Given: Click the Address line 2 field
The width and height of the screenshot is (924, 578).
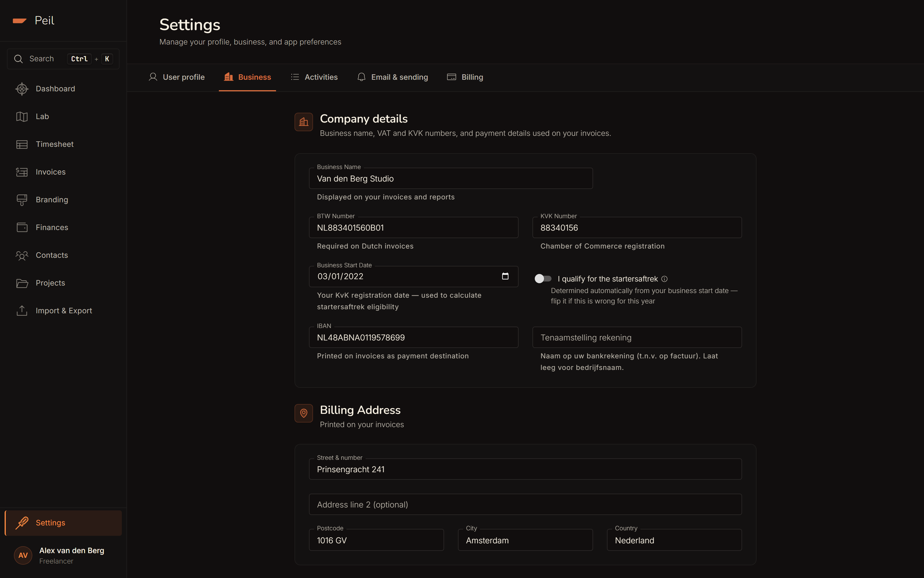Looking at the screenshot, I should (x=526, y=504).
